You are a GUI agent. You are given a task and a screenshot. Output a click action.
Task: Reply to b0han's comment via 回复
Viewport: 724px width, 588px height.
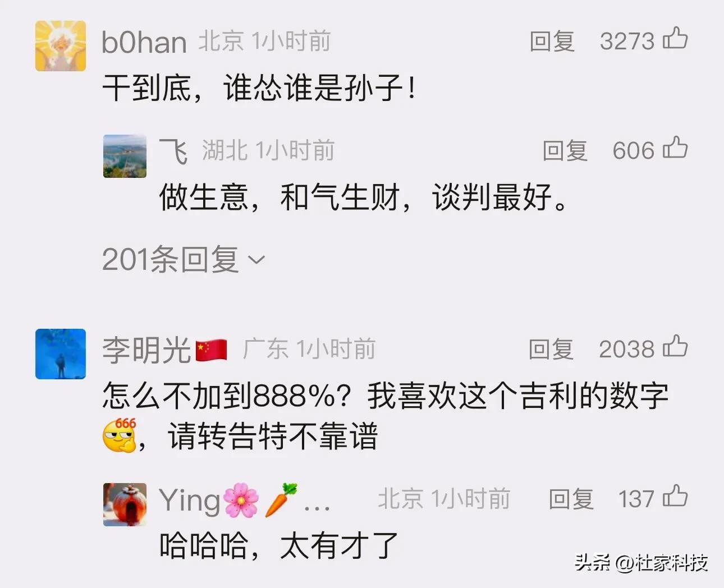click(552, 42)
